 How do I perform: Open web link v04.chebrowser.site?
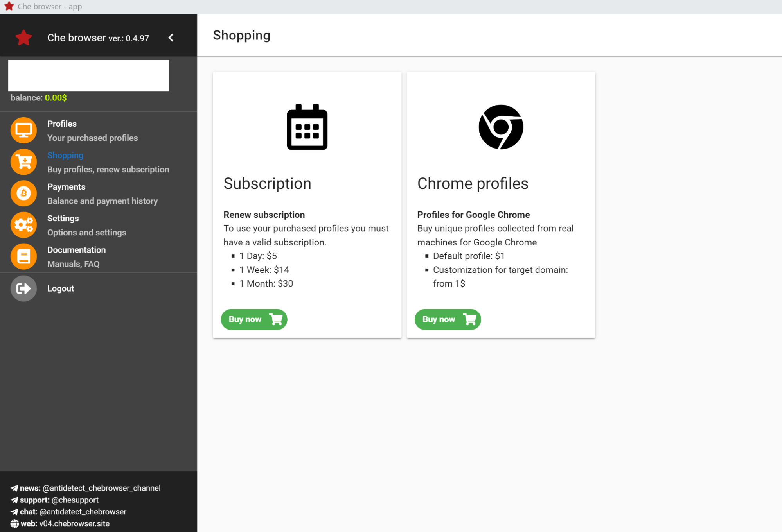tap(74, 524)
